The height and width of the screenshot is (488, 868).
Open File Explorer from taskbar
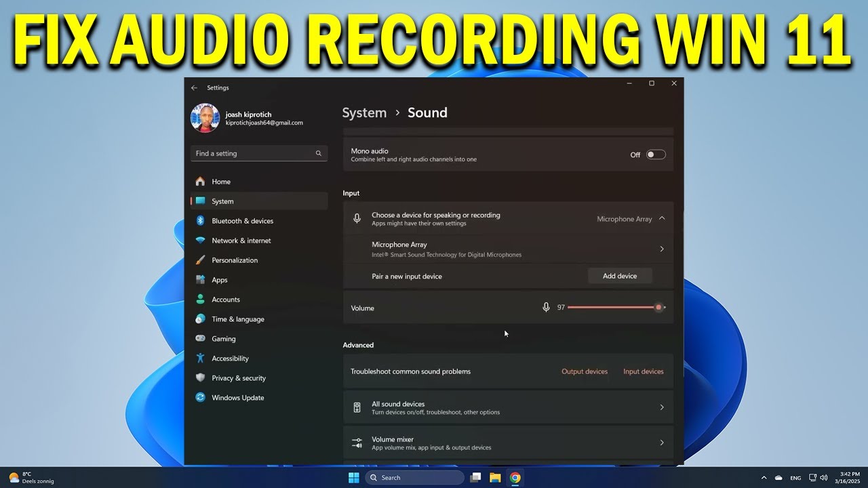click(x=495, y=478)
